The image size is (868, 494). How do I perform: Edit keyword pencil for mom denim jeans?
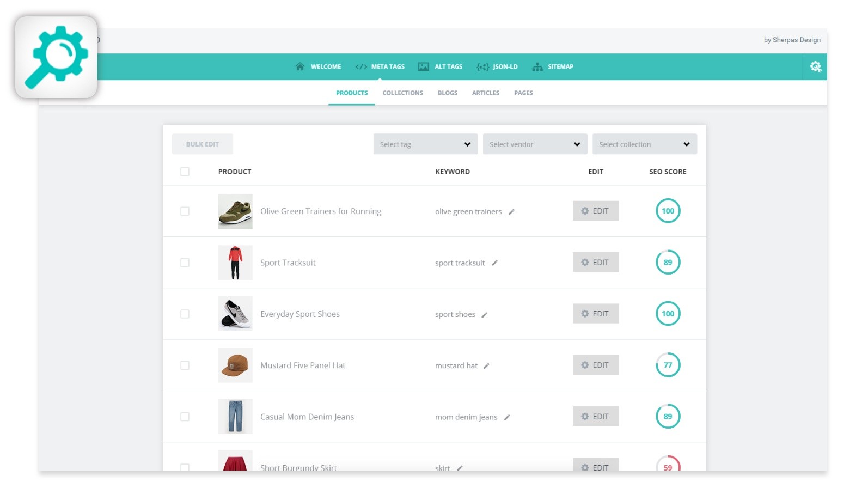tap(506, 417)
